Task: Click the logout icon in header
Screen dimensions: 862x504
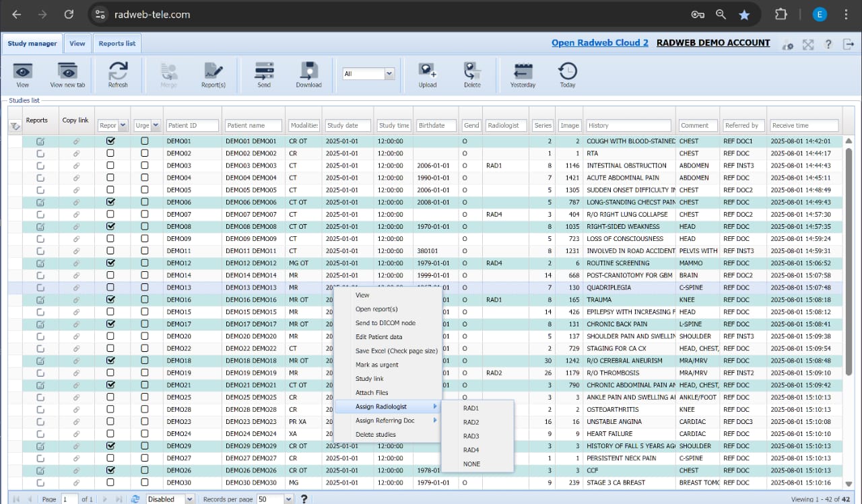Action: (849, 44)
